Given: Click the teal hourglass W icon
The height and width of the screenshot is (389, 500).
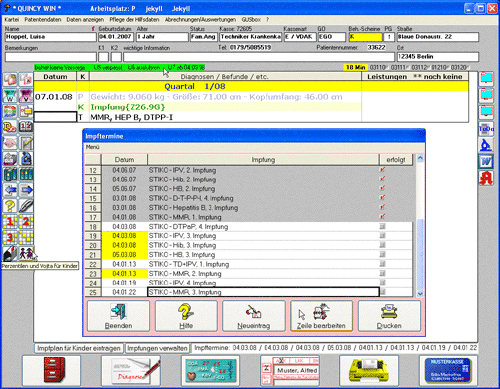Looking at the screenshot, I should [x=10, y=95].
